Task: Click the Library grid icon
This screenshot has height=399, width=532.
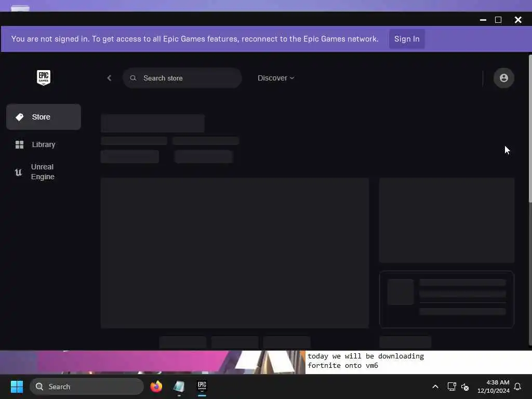Action: [x=20, y=145]
